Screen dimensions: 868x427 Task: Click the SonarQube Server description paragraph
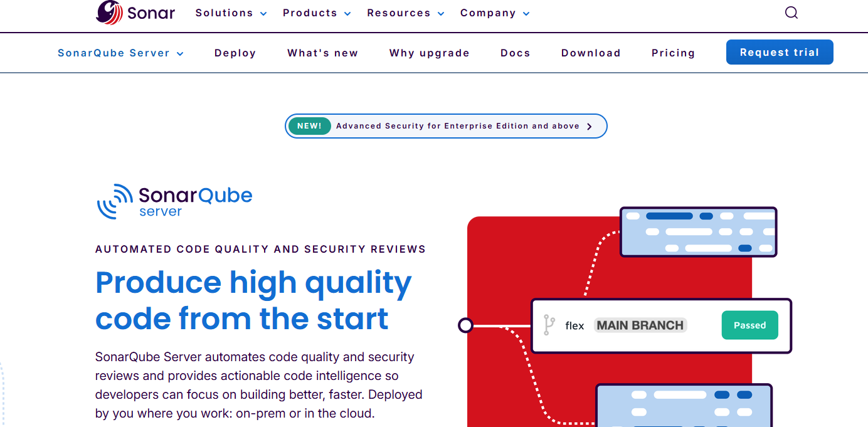[x=259, y=385]
